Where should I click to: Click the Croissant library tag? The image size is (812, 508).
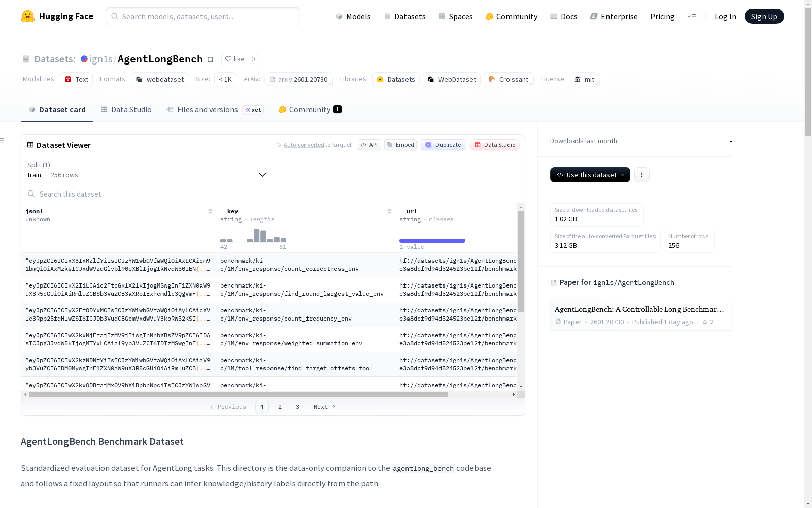[509, 79]
